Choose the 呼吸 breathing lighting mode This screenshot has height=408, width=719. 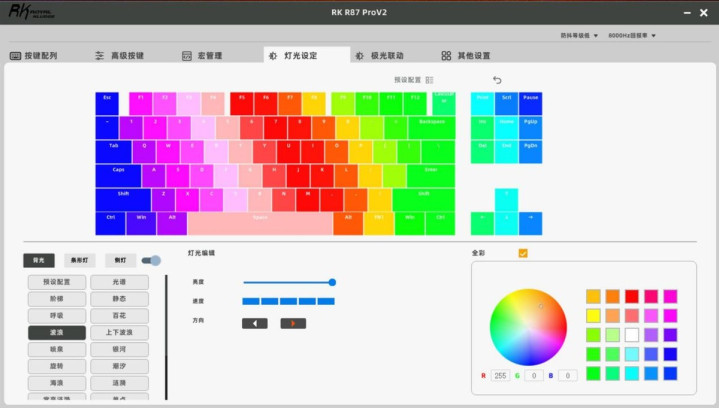56,316
